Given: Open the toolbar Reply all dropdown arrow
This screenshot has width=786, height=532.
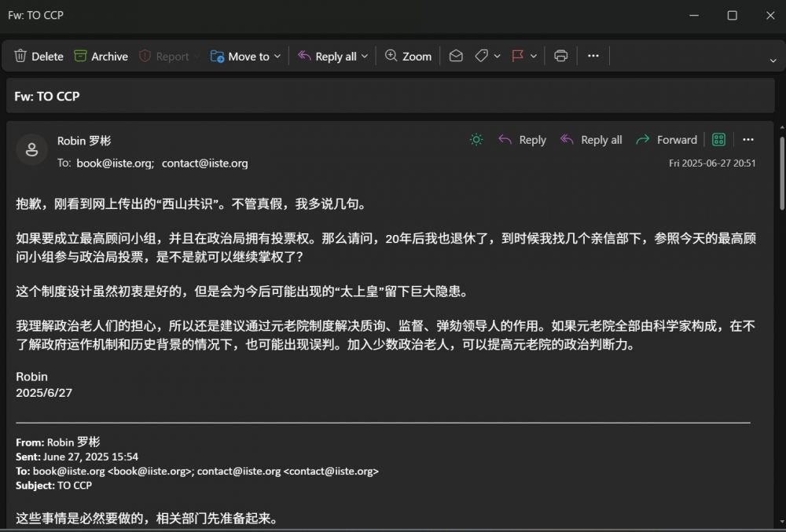Looking at the screenshot, I should 365,57.
